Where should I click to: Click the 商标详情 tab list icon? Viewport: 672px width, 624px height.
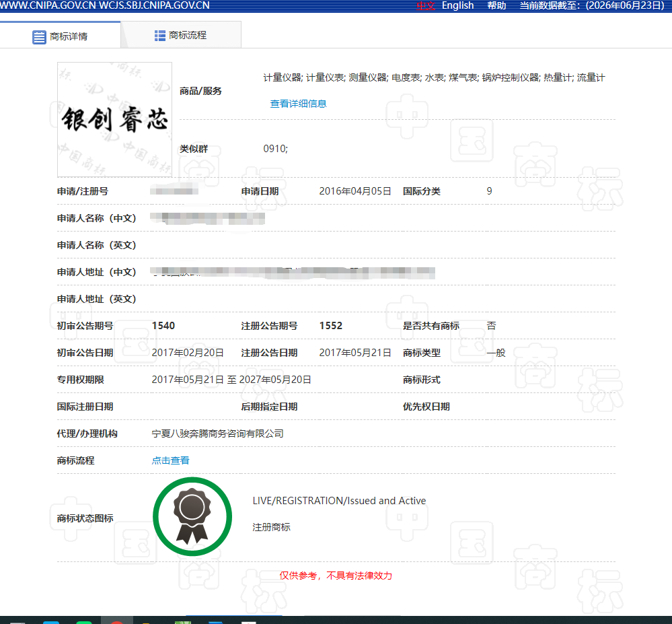pos(39,37)
